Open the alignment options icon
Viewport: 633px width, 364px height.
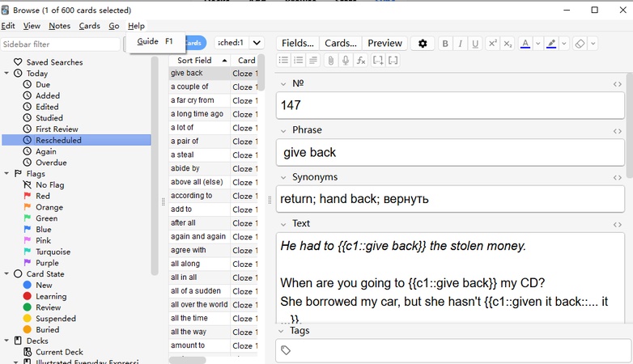tap(313, 61)
